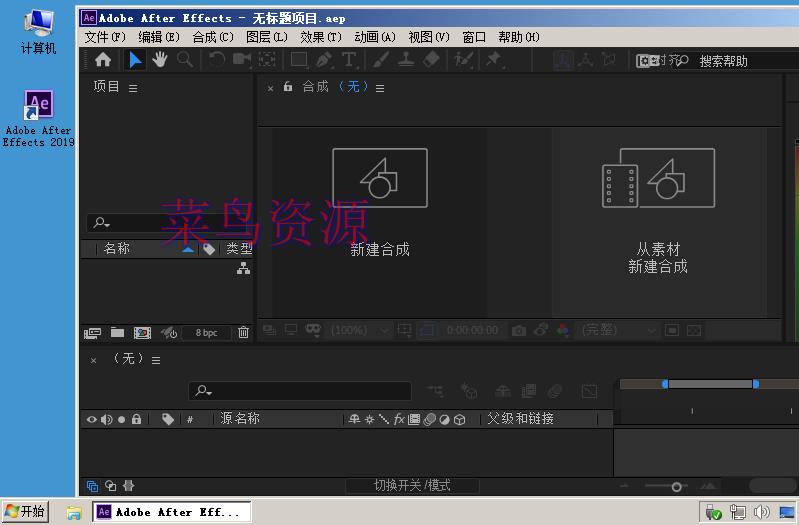The image size is (799, 525).
Task: Select the Clone Stamp tool
Action: click(x=406, y=60)
